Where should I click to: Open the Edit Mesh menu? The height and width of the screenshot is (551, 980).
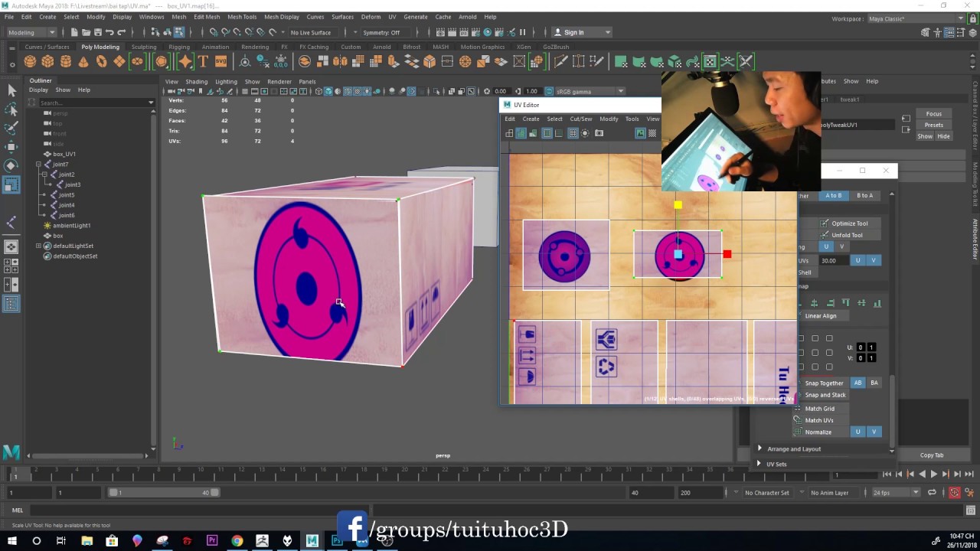[207, 17]
